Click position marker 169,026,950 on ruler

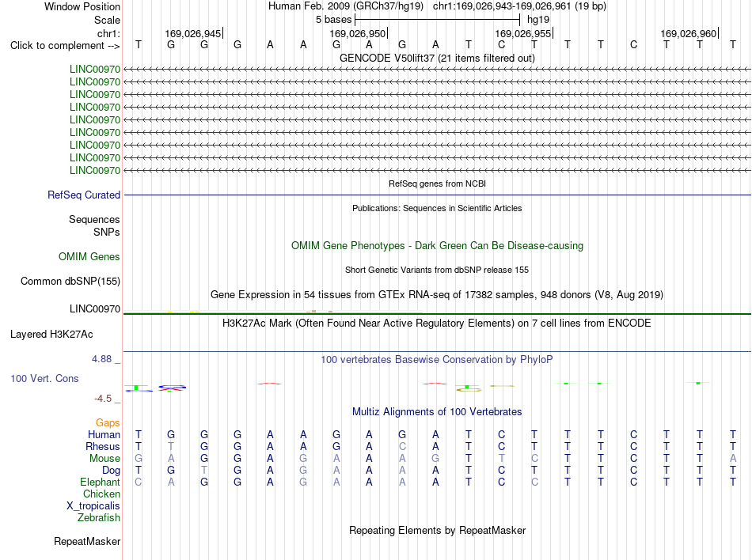coord(358,33)
